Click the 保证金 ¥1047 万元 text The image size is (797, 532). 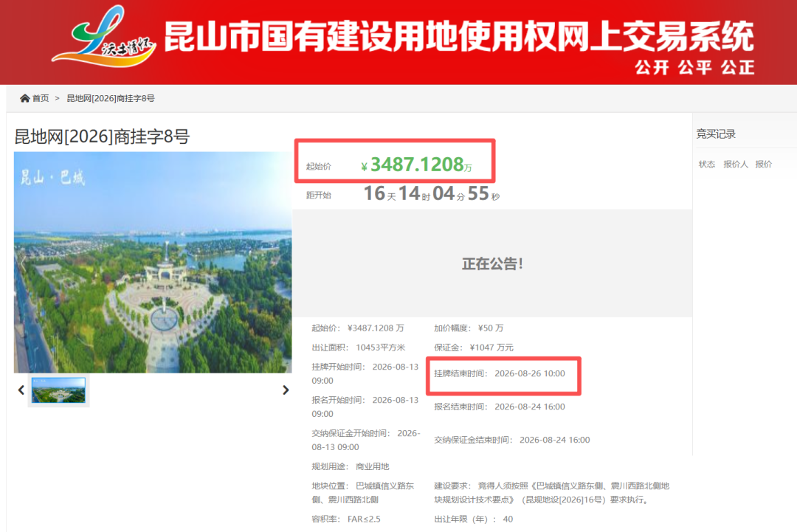(x=473, y=348)
